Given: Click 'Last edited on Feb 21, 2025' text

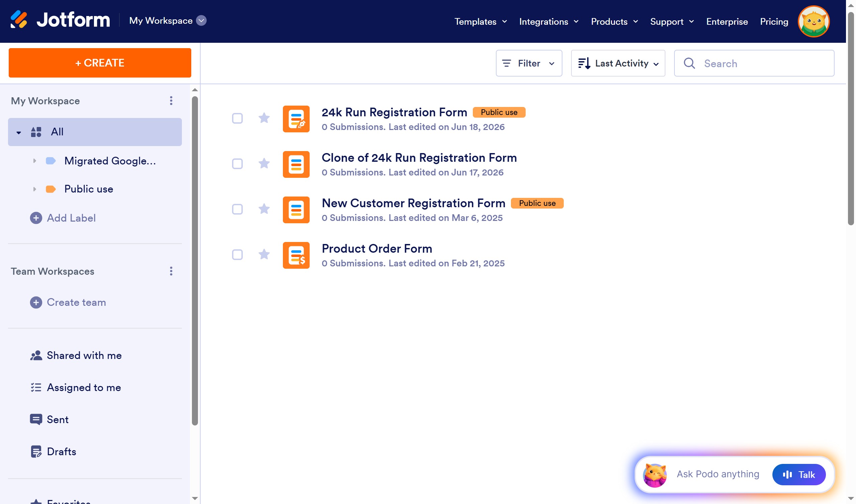Looking at the screenshot, I should (x=447, y=263).
